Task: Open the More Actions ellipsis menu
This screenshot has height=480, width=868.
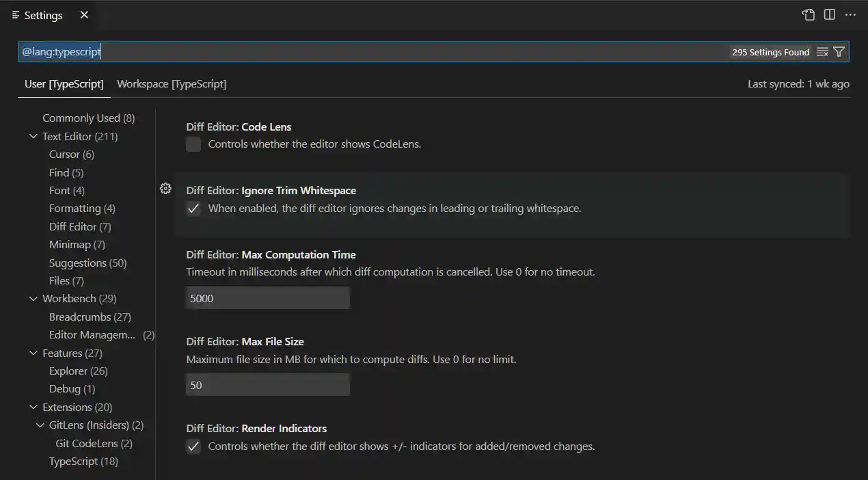Action: pyautogui.click(x=850, y=14)
